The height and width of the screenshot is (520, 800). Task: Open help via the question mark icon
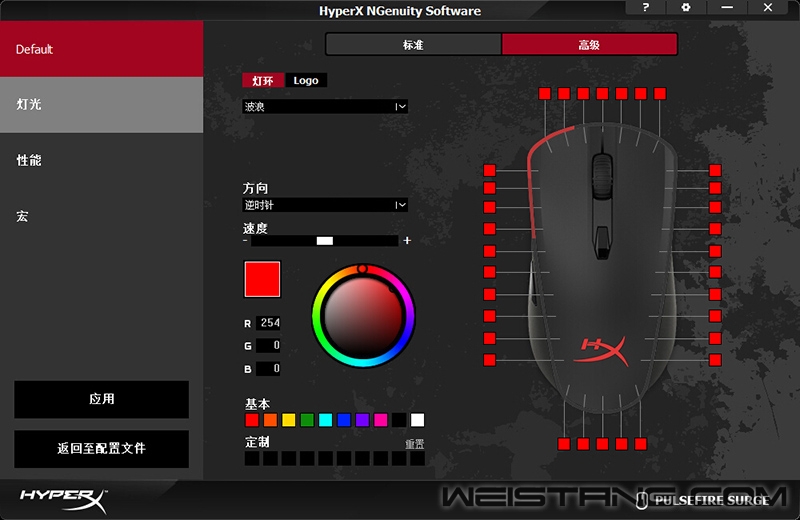(645, 8)
